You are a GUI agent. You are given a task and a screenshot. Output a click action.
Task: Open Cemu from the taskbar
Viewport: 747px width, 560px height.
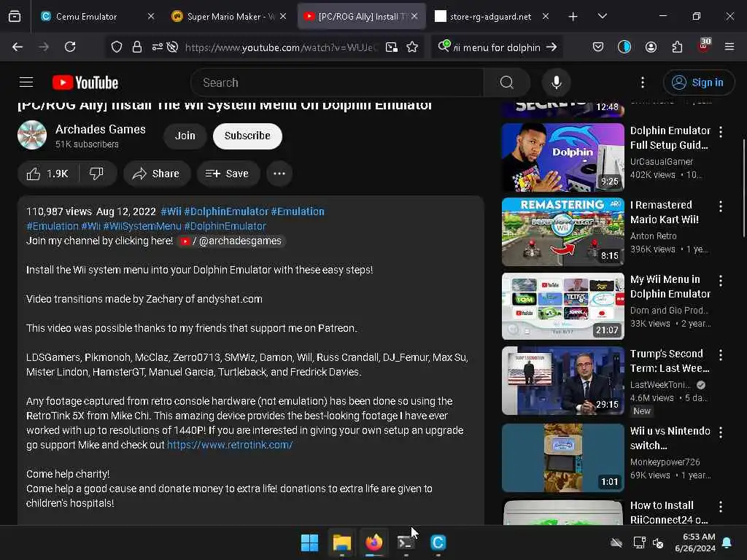coord(438,542)
